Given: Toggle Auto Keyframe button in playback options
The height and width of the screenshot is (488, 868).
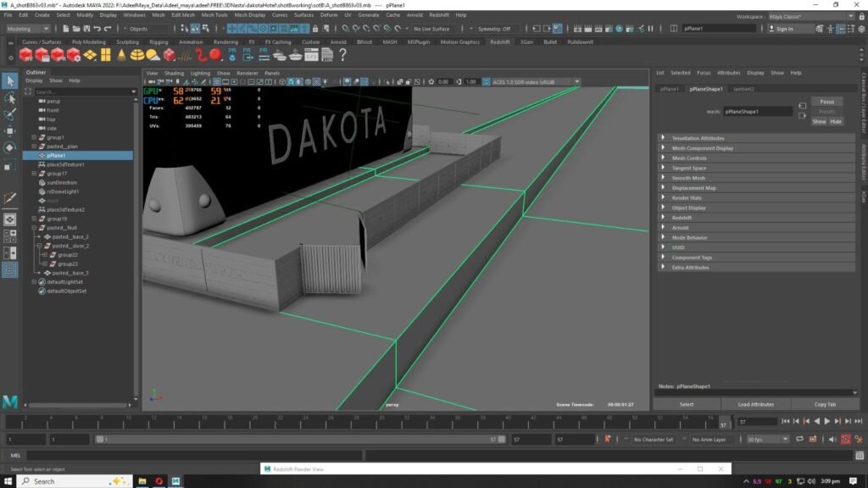Looking at the screenshot, I should [846, 439].
